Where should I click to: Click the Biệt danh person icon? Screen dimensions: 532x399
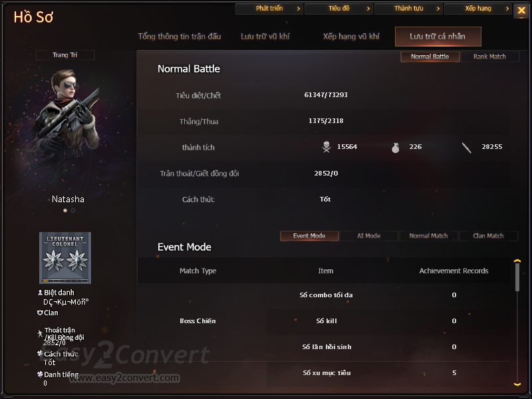click(x=40, y=293)
